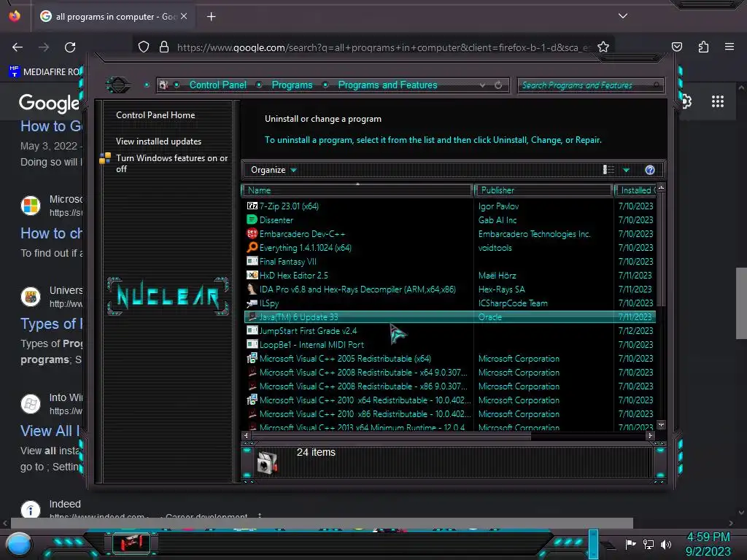This screenshot has width=747, height=560.
Task: Select Microsoft Visual C++ 2010 x64 Redistributable row
Action: tap(449, 400)
